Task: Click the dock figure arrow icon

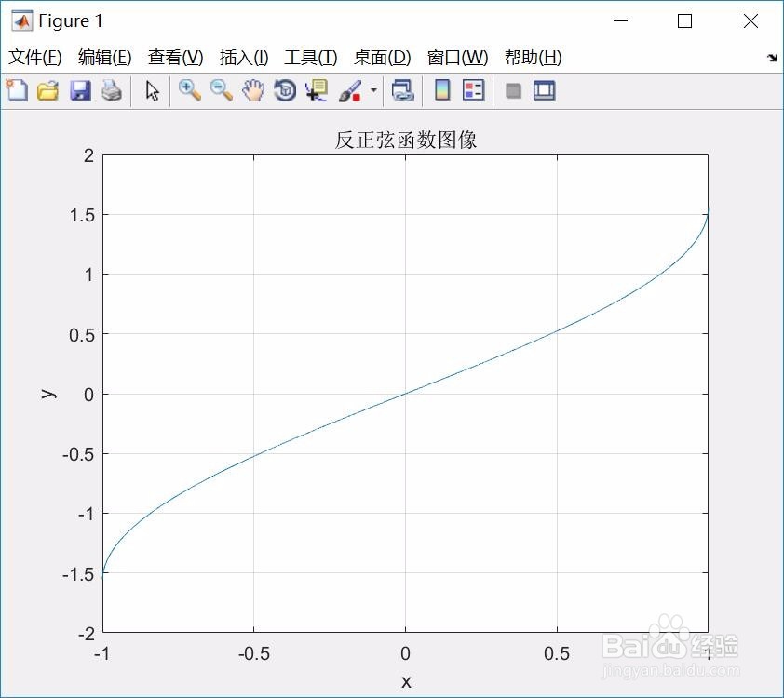Action: (x=772, y=58)
